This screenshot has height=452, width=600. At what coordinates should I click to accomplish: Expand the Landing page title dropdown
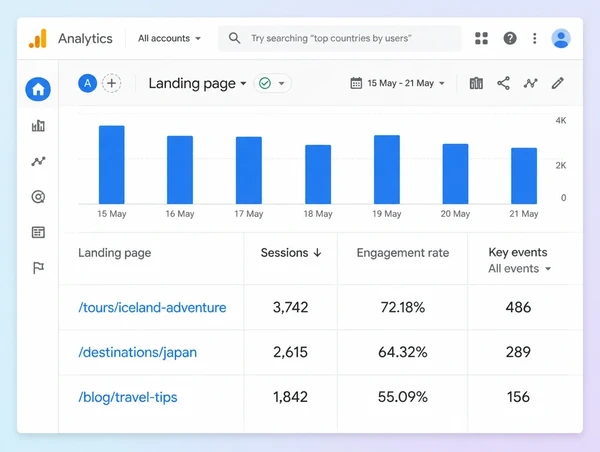(197, 83)
